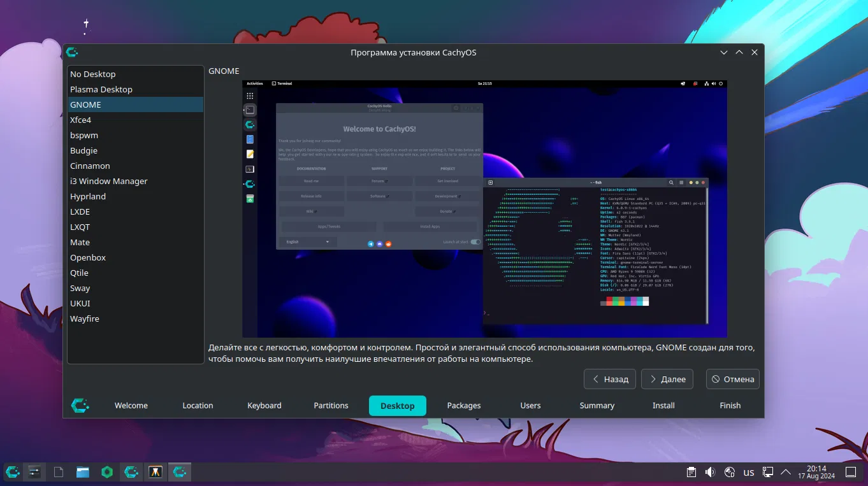Click the blank document icon in taskbar
The image size is (868, 486).
coord(59,472)
